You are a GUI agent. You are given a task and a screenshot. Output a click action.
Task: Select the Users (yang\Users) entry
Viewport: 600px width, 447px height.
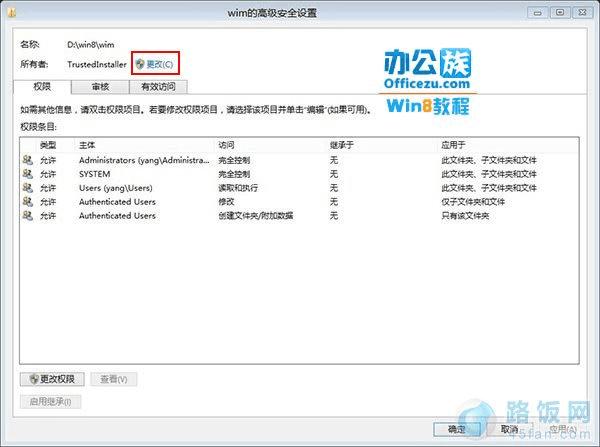point(116,188)
